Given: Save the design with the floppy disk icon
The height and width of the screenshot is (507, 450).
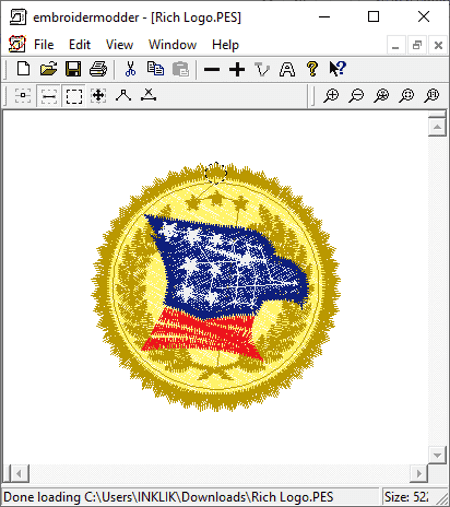Looking at the screenshot, I should 73,69.
